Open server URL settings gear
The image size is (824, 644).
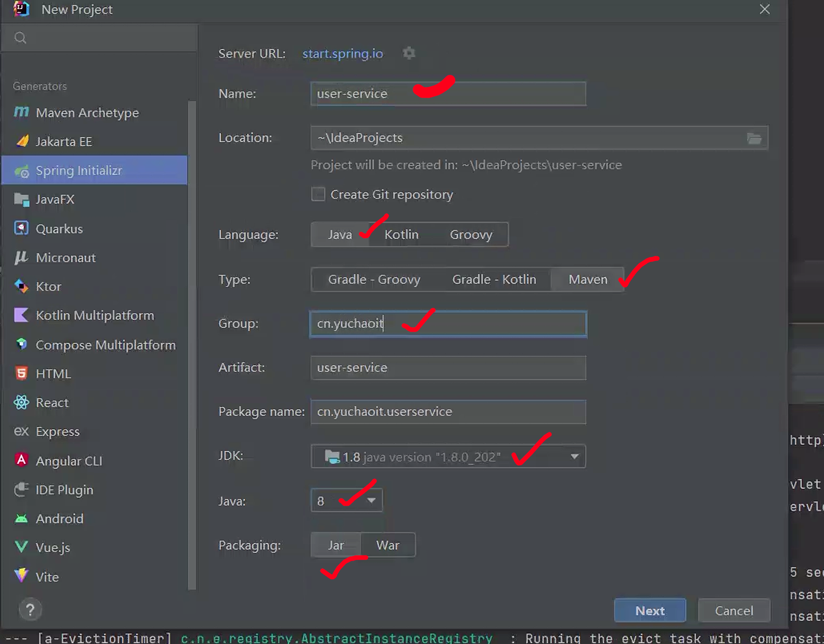click(x=409, y=53)
